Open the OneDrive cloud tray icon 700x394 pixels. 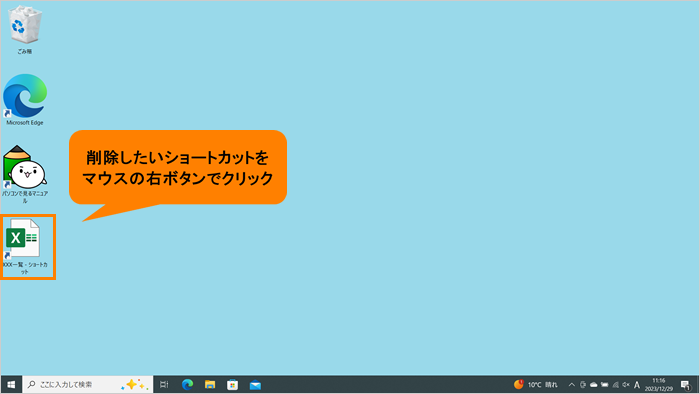tap(593, 384)
